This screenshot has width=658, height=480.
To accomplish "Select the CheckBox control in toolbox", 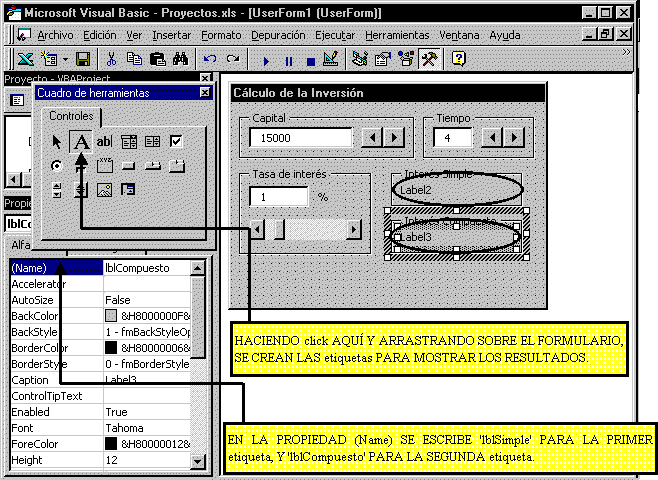I will [x=176, y=141].
